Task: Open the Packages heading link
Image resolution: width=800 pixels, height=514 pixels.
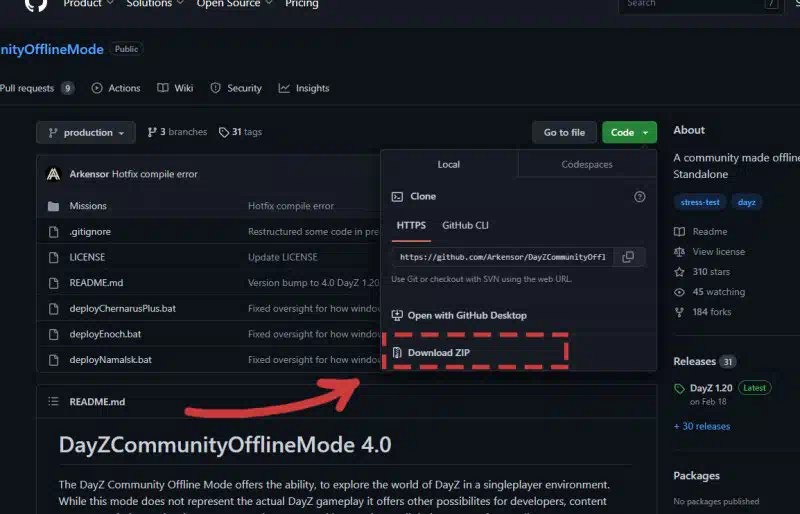Action: pyautogui.click(x=696, y=476)
